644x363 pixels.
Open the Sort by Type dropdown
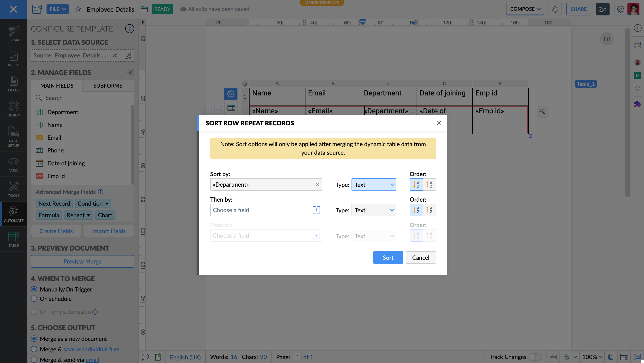373,185
